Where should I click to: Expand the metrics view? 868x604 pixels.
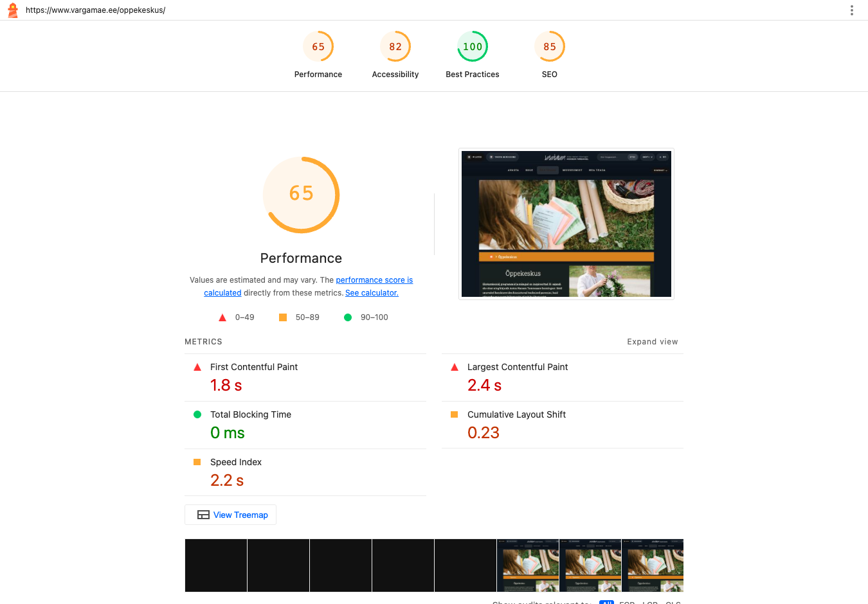(653, 342)
